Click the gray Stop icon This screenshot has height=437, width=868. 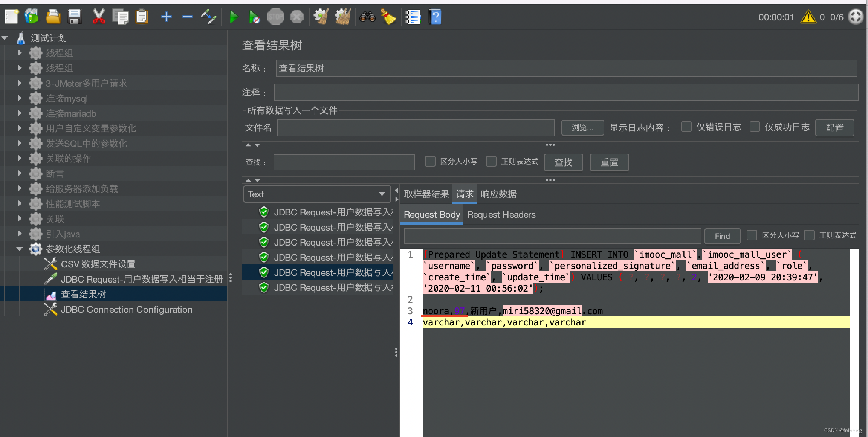pos(275,17)
